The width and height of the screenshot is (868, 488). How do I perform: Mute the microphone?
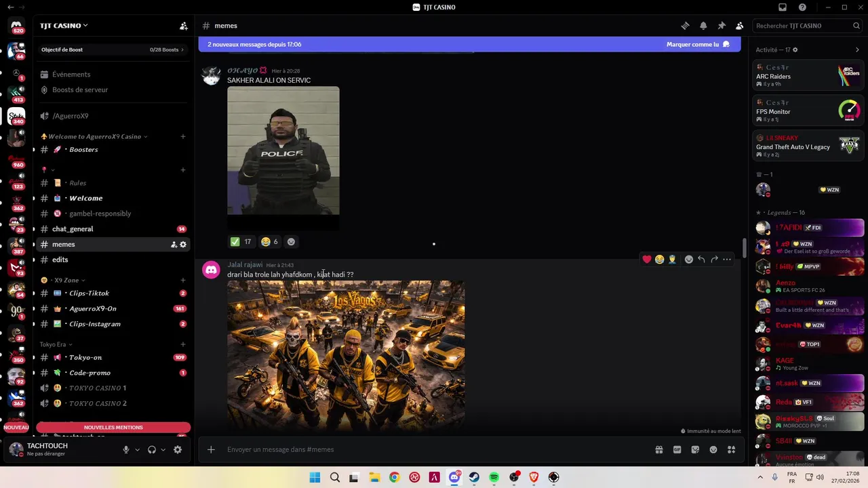point(125,449)
